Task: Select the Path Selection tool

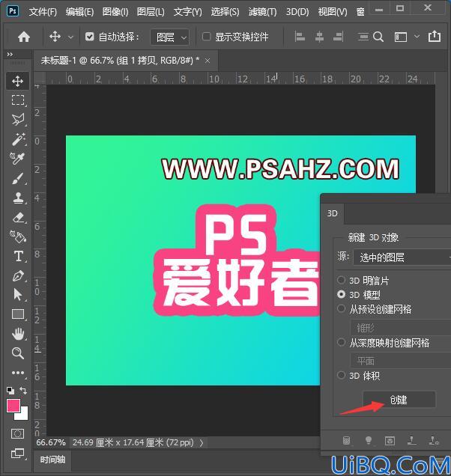Action: pos(18,295)
